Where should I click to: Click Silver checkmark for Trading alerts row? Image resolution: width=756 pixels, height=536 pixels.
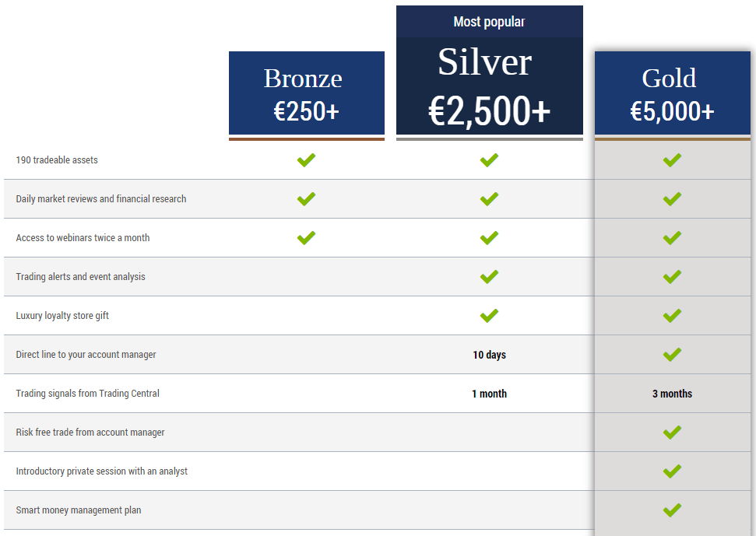click(x=489, y=277)
